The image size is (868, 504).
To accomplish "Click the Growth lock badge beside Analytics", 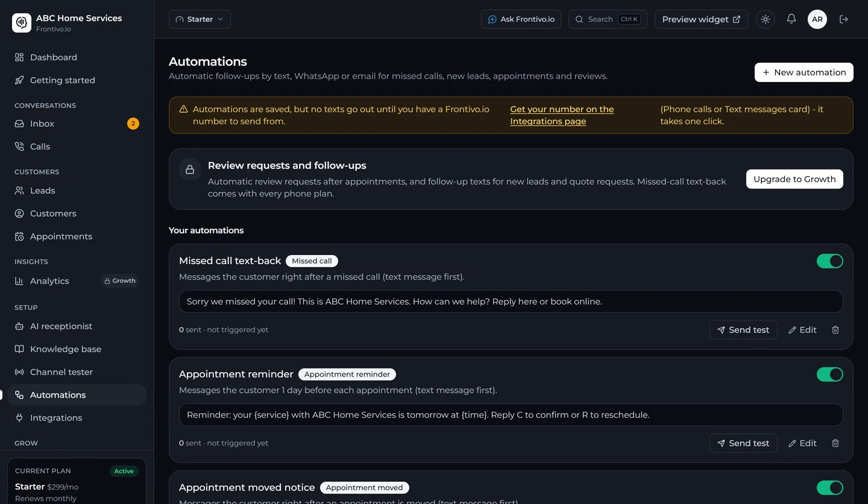I will [x=120, y=281].
